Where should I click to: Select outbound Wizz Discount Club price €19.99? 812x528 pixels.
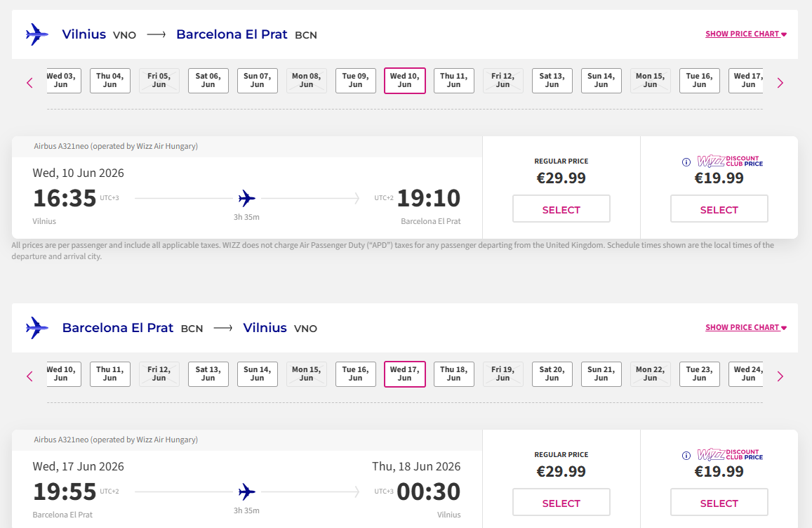pos(719,209)
